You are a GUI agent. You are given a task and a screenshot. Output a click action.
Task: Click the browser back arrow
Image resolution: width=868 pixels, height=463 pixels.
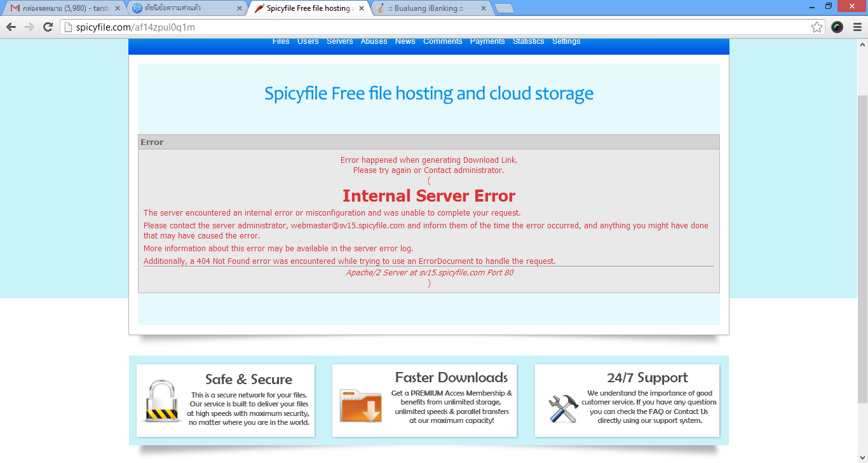[x=11, y=27]
